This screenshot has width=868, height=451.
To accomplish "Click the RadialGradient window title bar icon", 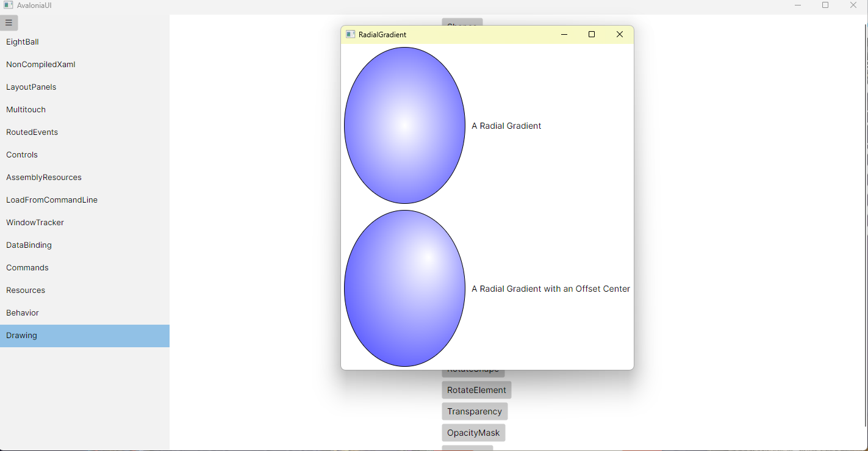I will pyautogui.click(x=351, y=34).
